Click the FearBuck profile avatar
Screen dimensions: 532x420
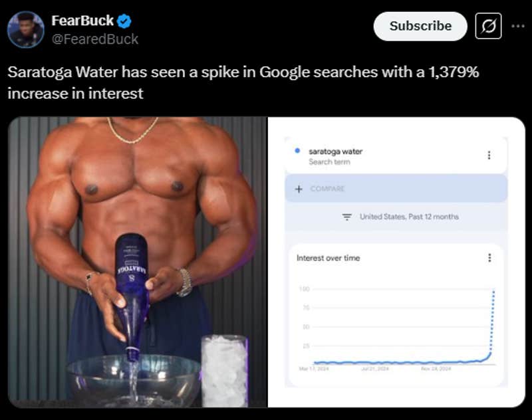(x=26, y=30)
